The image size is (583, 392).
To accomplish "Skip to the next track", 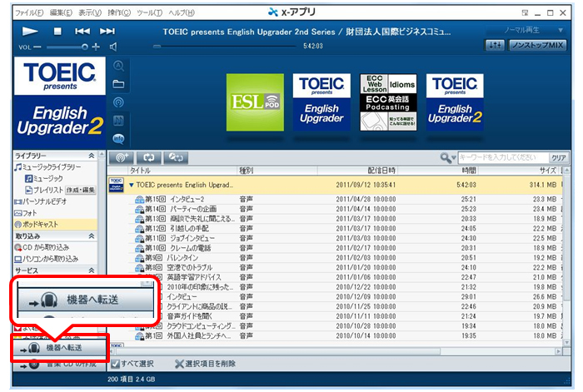I will pos(107,31).
